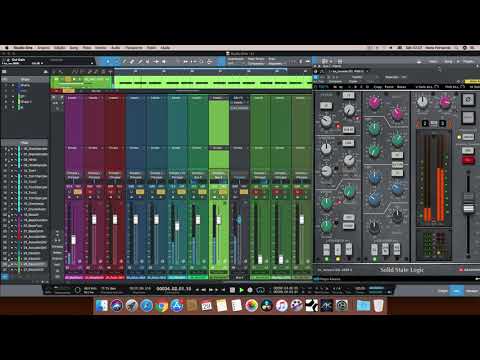Select the Range tool in the toolbar
Image resolution: width=480 pixels, height=360 pixels.
116,62
